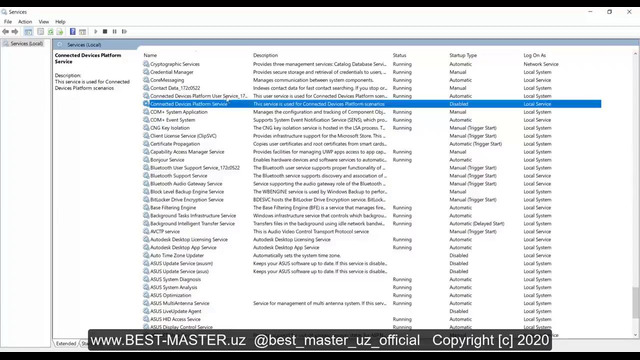Select Background Tasks Infrastructure Service
Viewport: 640px width, 360px height.
coord(193,216)
